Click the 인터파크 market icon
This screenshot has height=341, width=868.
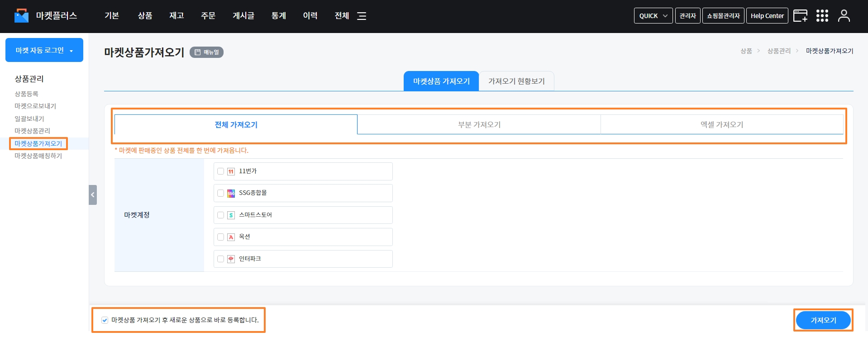[231, 259]
